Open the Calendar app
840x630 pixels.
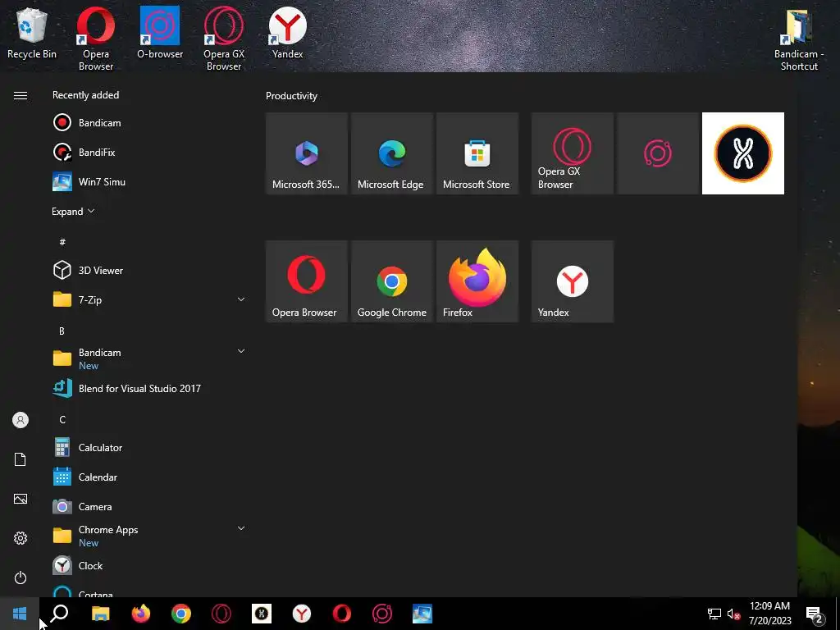pos(149,477)
